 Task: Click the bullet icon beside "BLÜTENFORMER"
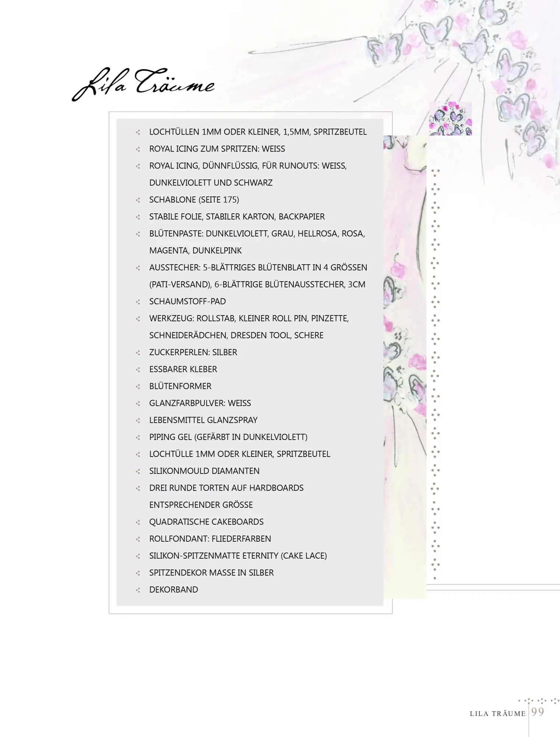pyautogui.click(x=138, y=387)
